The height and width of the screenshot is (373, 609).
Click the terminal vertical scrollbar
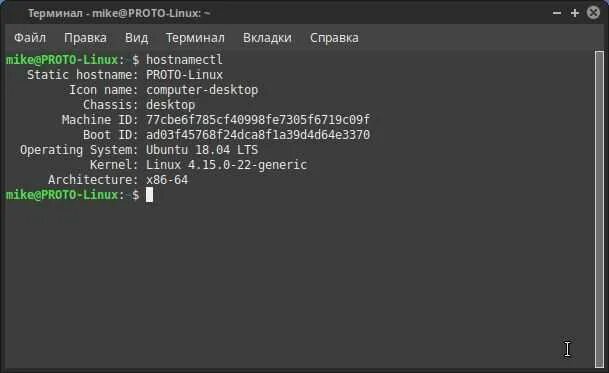coord(599,209)
